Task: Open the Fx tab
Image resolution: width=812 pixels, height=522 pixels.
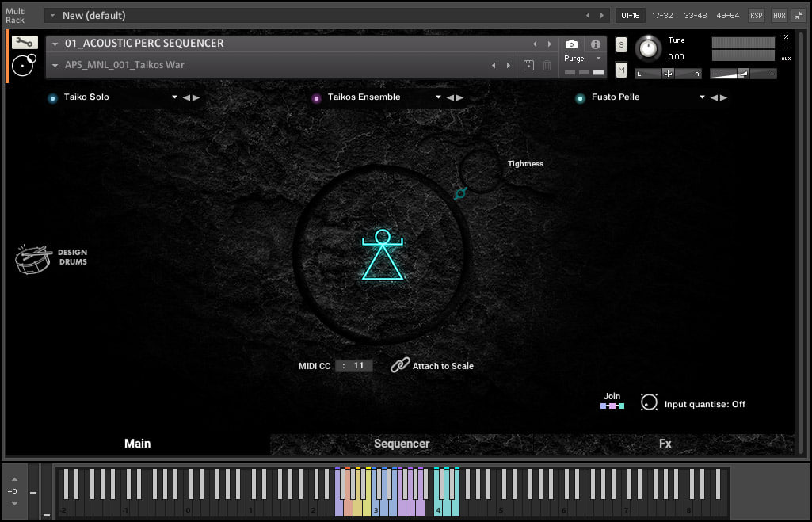Action: point(665,444)
